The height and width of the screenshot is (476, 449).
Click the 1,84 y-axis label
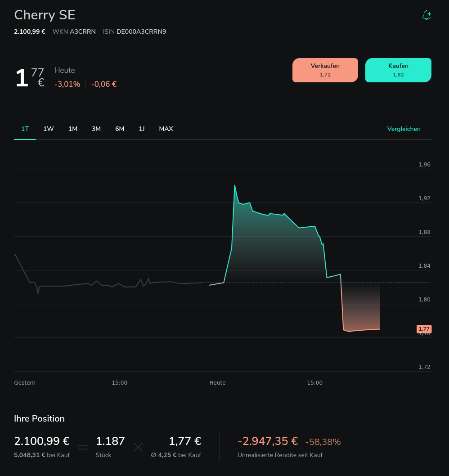coord(424,265)
